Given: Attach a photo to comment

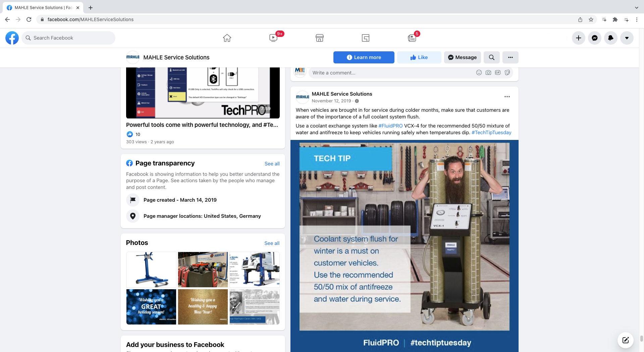Looking at the screenshot, I should pyautogui.click(x=488, y=72).
